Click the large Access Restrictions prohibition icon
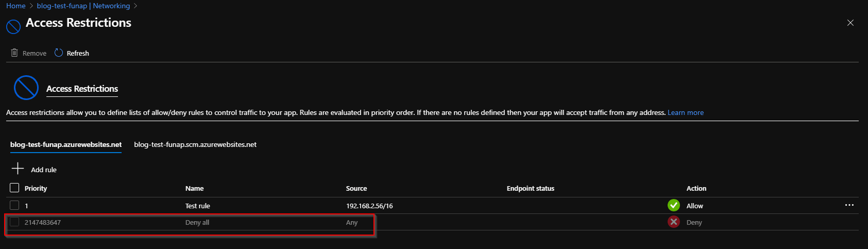This screenshot has width=868, height=249. point(26,88)
